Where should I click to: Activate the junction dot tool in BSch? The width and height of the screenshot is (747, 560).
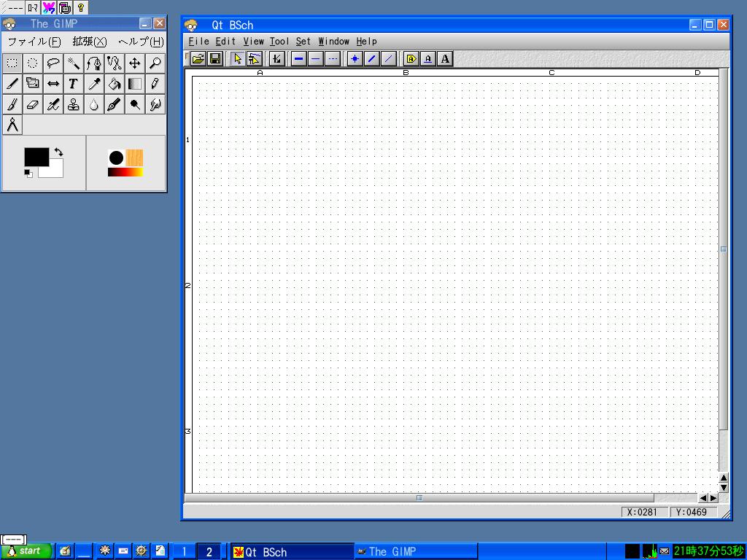click(x=355, y=58)
